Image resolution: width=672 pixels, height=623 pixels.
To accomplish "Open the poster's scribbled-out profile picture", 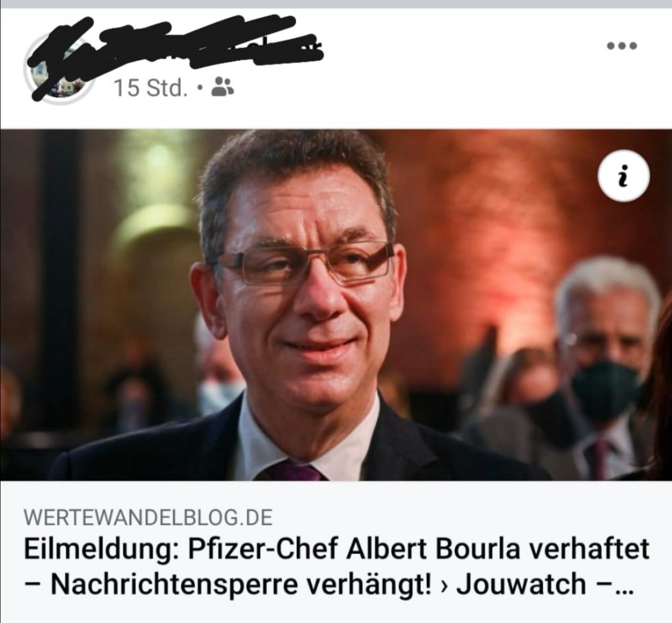I will click(59, 67).
